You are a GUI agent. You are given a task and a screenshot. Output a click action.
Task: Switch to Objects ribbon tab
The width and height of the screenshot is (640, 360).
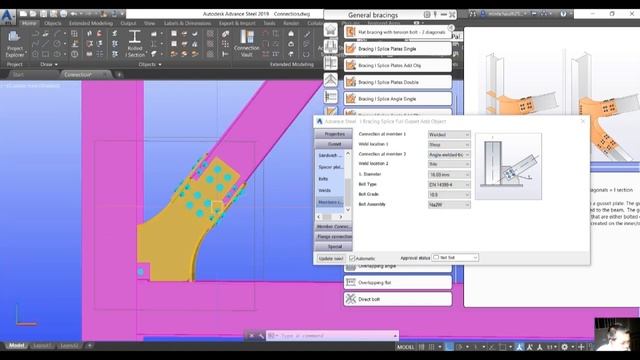pos(53,23)
